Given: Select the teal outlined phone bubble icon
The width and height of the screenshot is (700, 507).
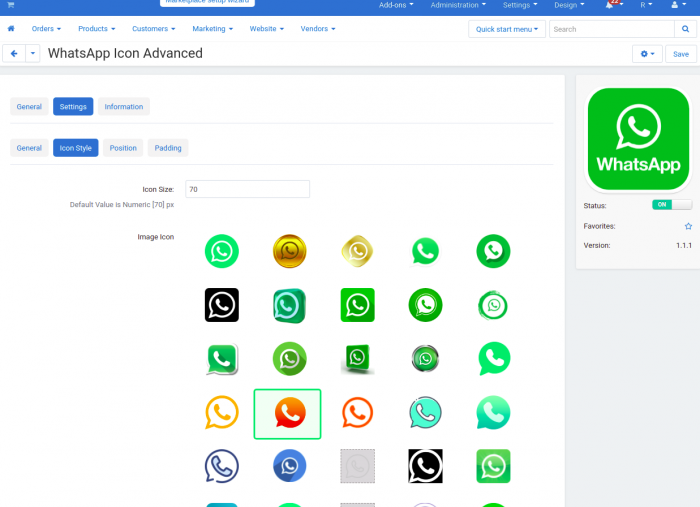Looking at the screenshot, I should (425, 412).
